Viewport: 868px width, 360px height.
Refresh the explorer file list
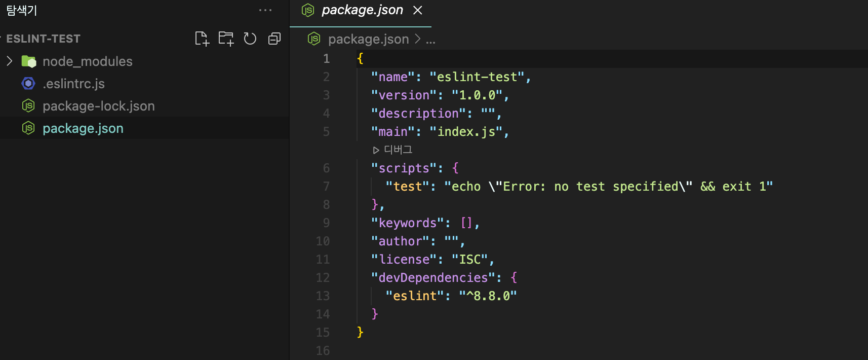coord(250,39)
